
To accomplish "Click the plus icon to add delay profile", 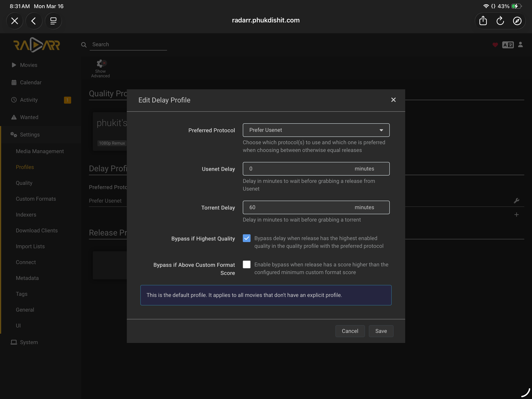I will [516, 215].
